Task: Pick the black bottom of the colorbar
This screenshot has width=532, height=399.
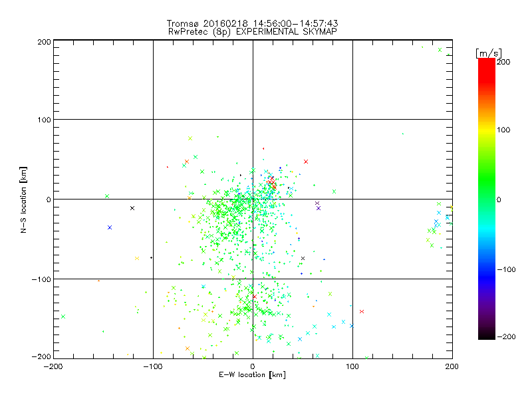Action: pos(487,334)
